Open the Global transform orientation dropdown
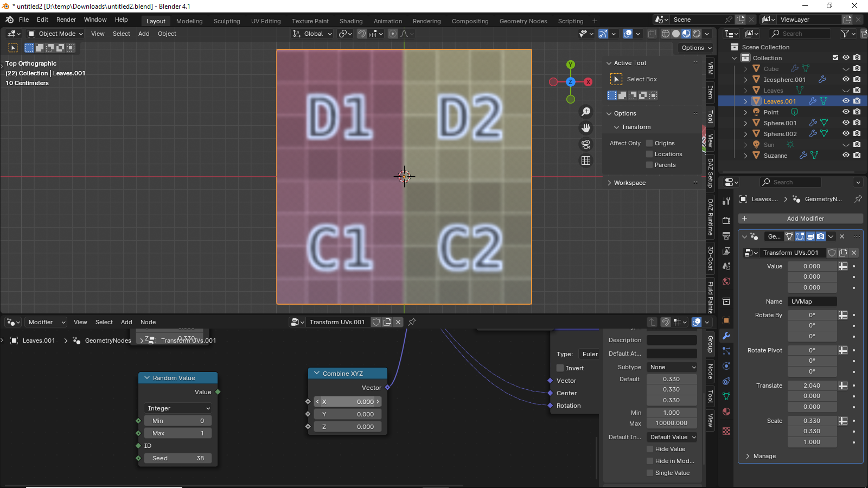The width and height of the screenshot is (868, 488). point(312,34)
